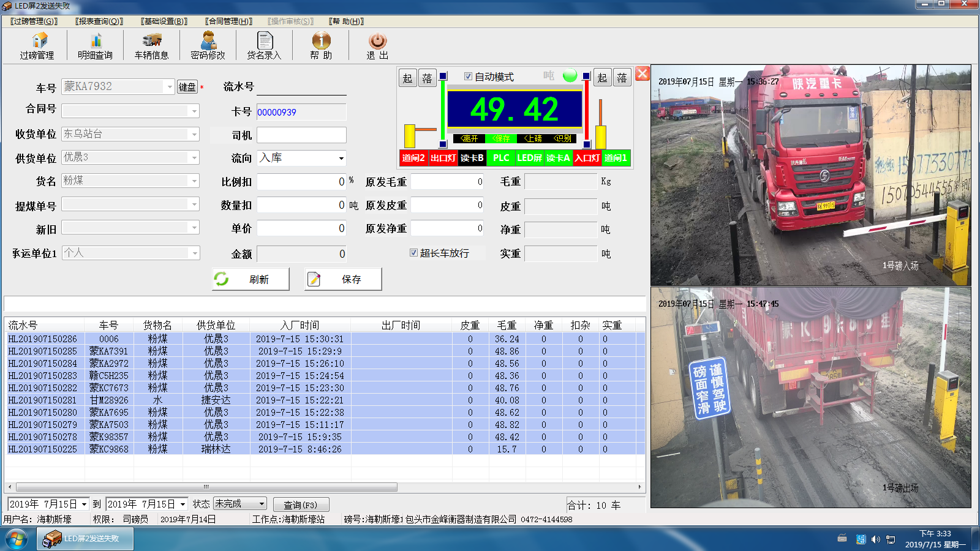Open the 过磅管理 toolbar icon

click(x=37, y=46)
